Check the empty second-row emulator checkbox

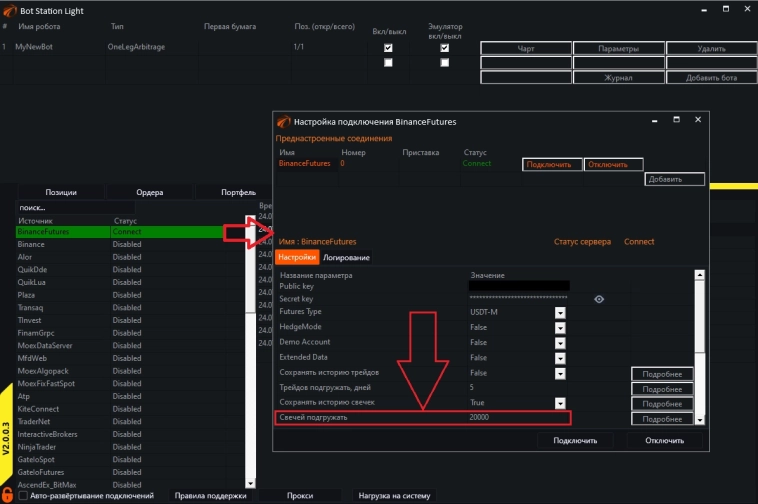(444, 62)
